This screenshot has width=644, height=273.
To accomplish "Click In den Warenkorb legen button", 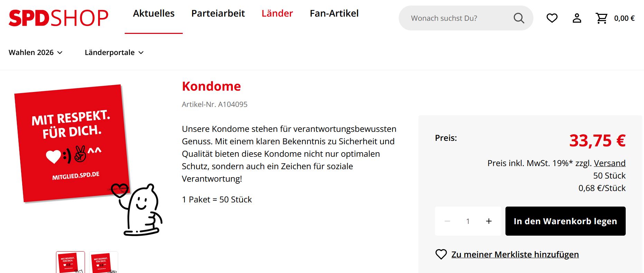I will point(565,221).
